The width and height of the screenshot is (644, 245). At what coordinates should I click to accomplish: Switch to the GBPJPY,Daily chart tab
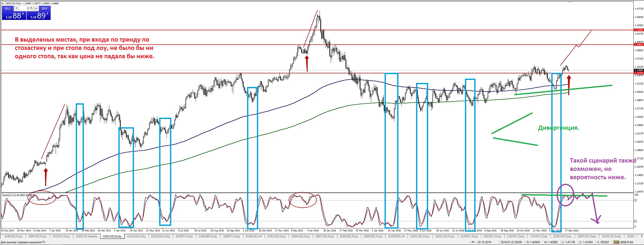tap(232, 236)
